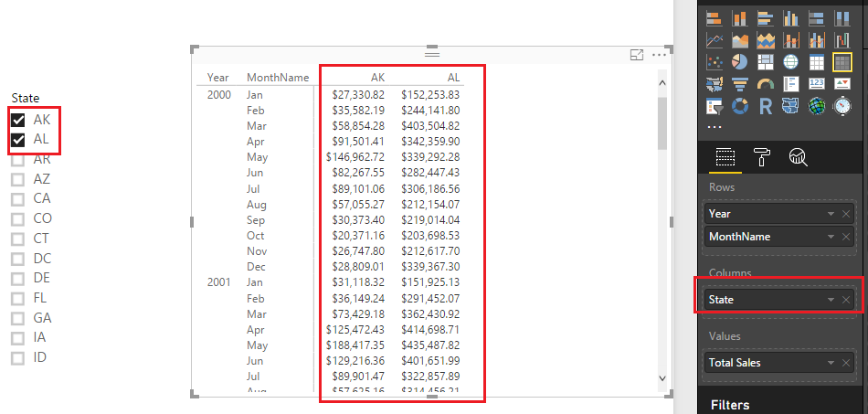The height and width of the screenshot is (414, 868).
Task: Check the FL state checkbox
Action: (18, 299)
